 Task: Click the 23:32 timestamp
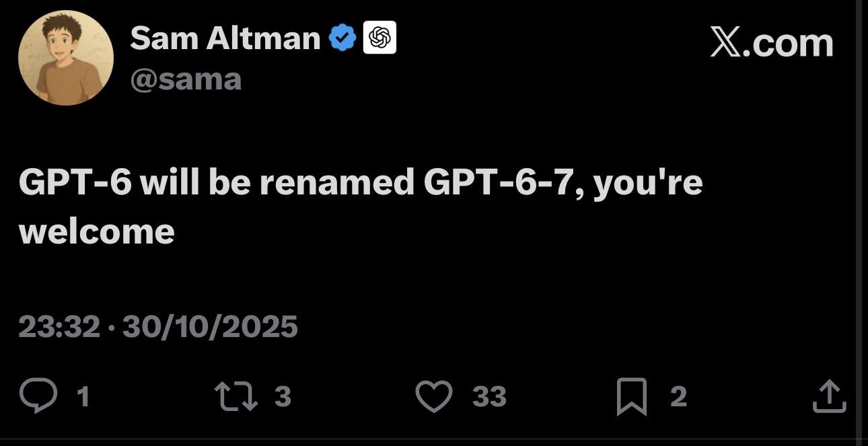point(59,327)
